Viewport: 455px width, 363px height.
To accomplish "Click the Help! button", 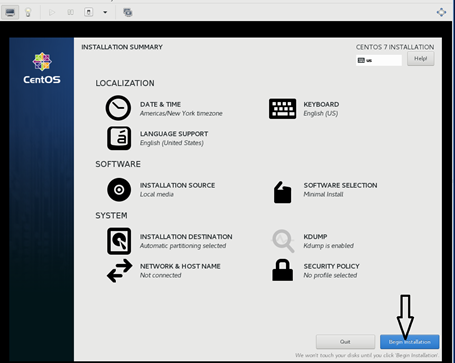I will tap(421, 59).
